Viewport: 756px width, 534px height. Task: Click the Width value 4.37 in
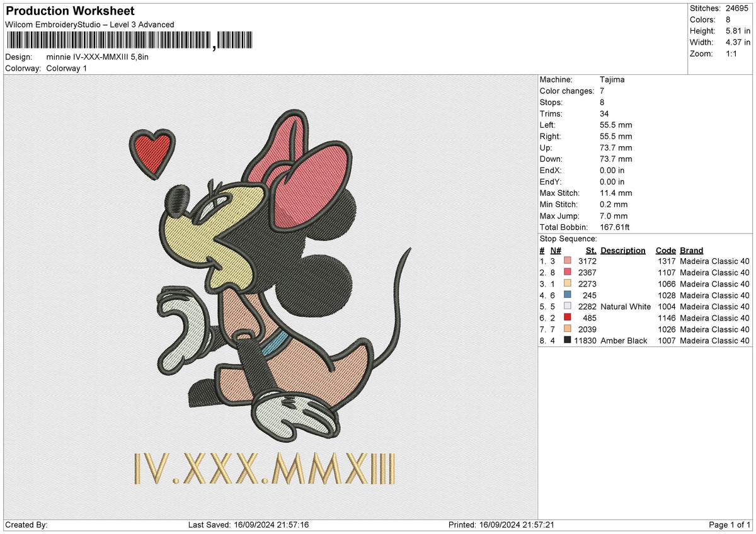click(x=738, y=42)
